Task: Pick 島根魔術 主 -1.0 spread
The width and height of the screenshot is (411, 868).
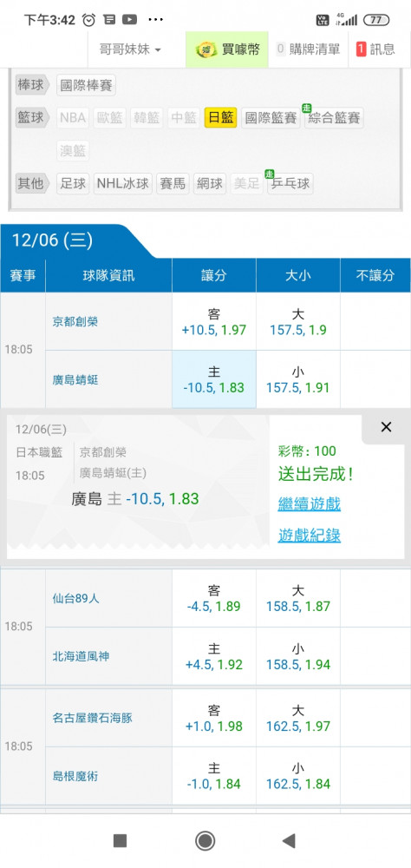Action: [x=214, y=775]
